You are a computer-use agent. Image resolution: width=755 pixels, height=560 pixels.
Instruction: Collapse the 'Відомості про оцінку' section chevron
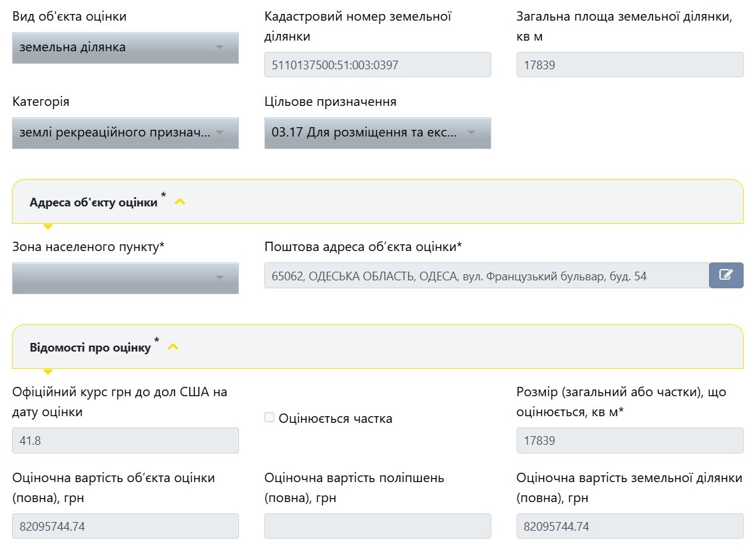tap(173, 347)
